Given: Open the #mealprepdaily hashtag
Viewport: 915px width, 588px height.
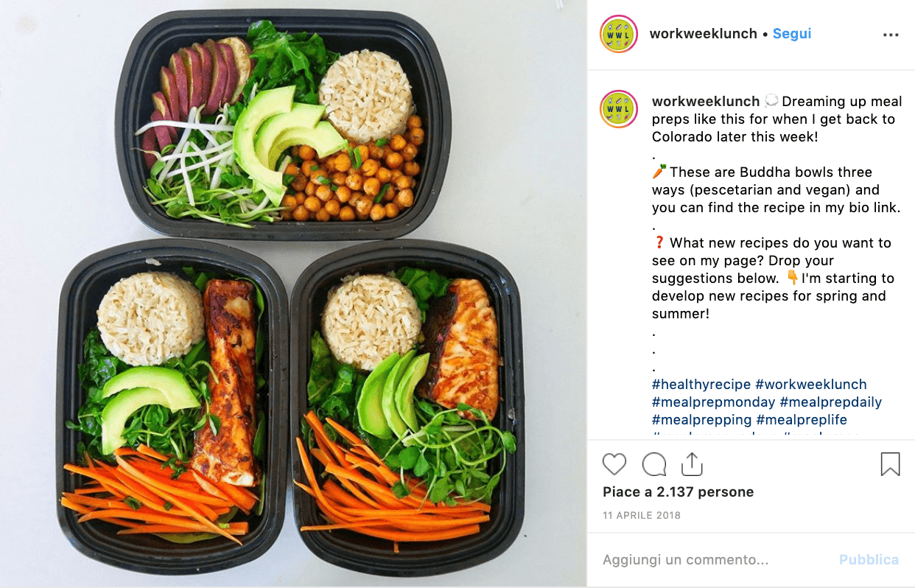Looking at the screenshot, I should click(x=831, y=402).
